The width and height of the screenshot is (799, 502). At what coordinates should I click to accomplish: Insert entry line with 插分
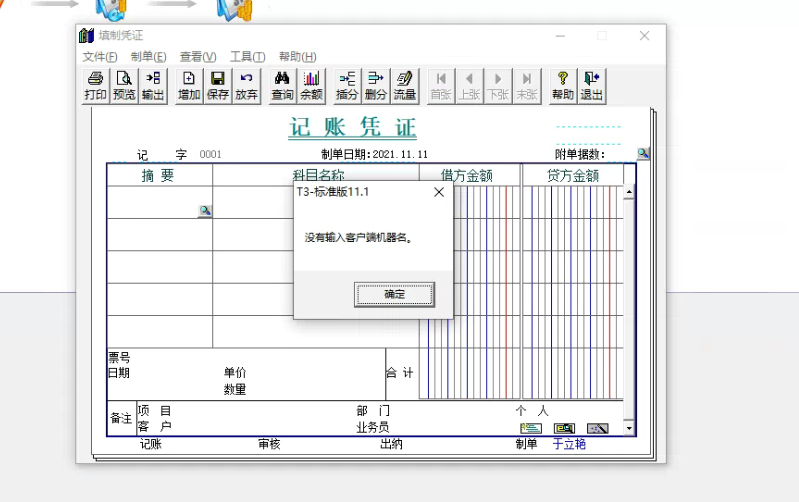pyautogui.click(x=347, y=86)
